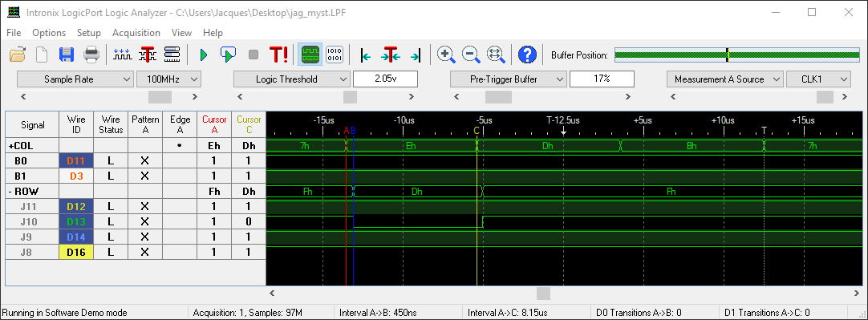868x320 pixels.
Task: Click the pre-trigger buffer slider thumb
Action: 499,96
